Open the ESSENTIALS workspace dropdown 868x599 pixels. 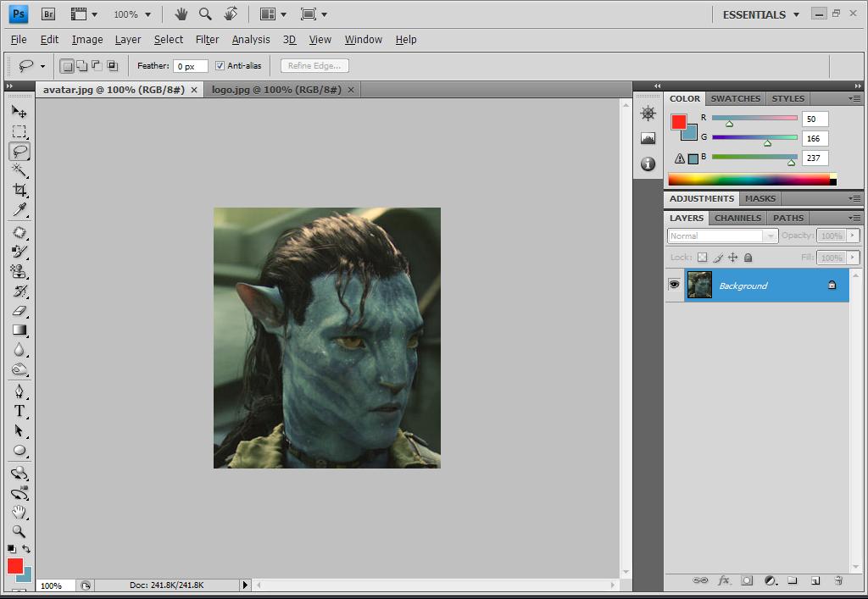[x=761, y=15]
